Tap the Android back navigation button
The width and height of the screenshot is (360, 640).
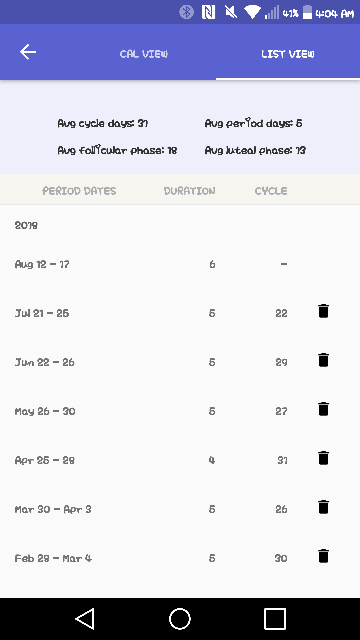[85, 619]
